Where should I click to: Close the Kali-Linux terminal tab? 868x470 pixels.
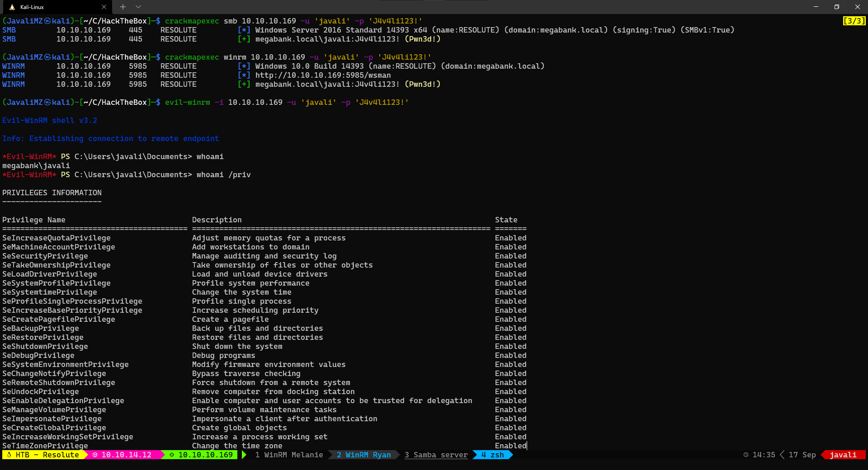coord(104,7)
